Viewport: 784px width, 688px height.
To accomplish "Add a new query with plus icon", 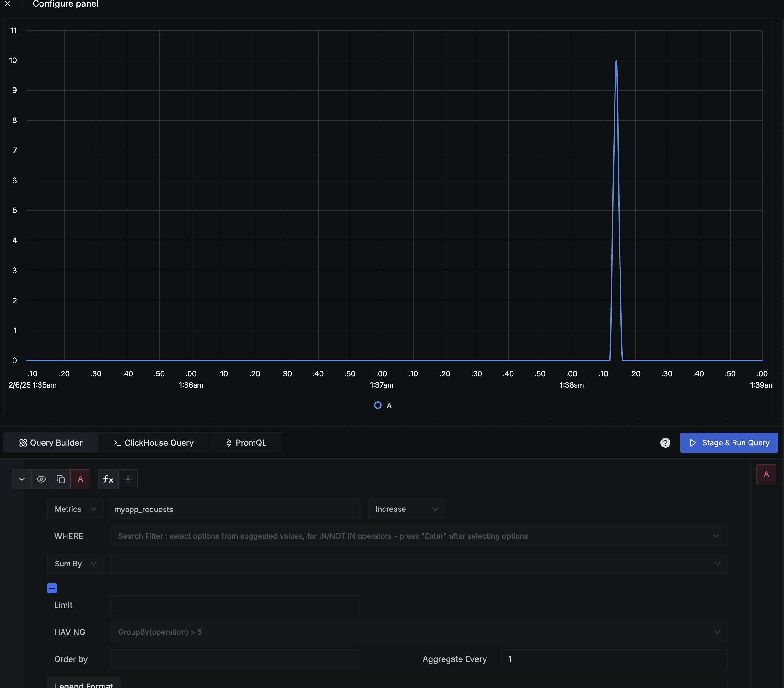I will (x=128, y=479).
